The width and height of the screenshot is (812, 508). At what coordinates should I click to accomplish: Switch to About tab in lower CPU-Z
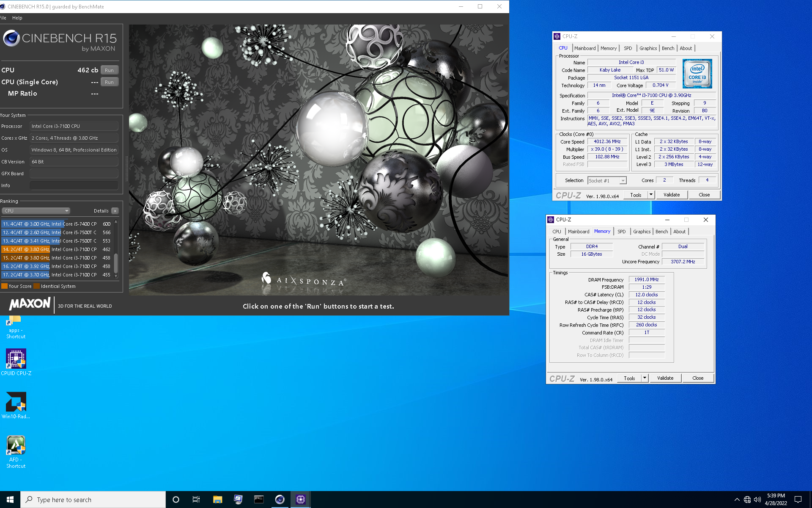pyautogui.click(x=680, y=232)
